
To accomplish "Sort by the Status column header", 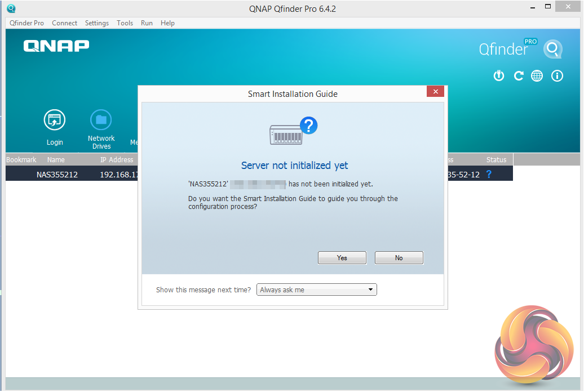I will [x=496, y=160].
